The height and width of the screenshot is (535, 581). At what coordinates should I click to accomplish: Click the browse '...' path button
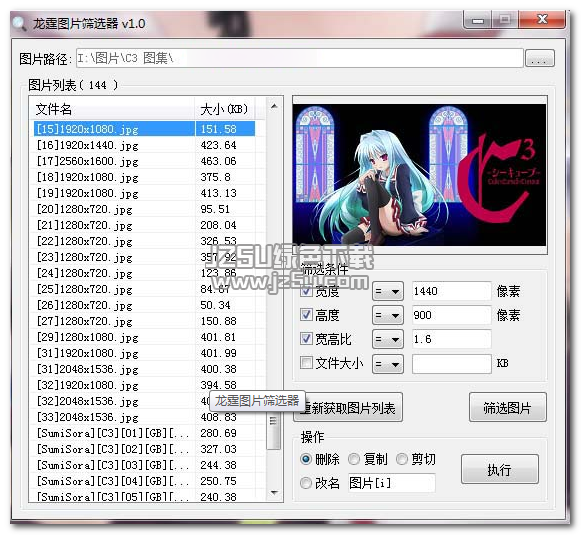tap(540, 58)
